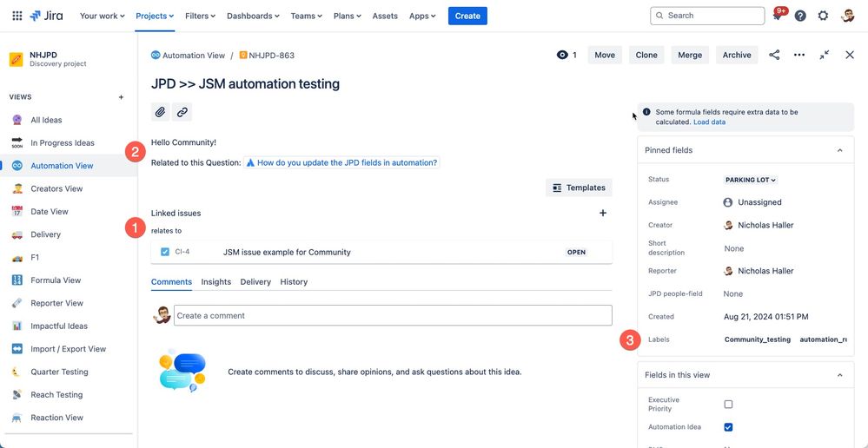The height and width of the screenshot is (448, 868).
Task: Click the Search input field
Action: (x=707, y=16)
